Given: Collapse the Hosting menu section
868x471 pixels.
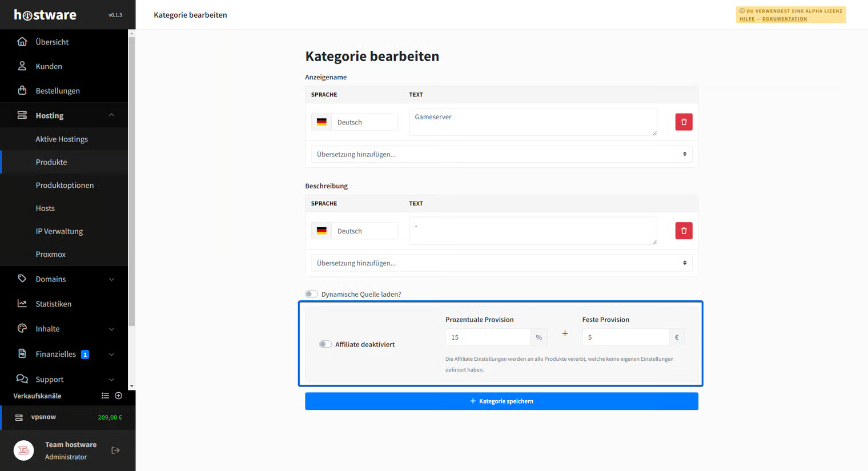Looking at the screenshot, I should pos(111,115).
